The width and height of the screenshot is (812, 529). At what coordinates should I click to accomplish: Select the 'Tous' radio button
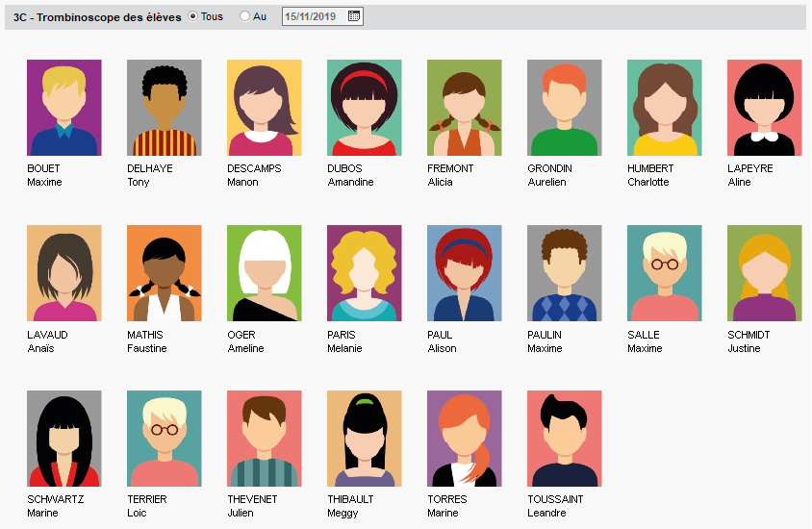pos(193,16)
